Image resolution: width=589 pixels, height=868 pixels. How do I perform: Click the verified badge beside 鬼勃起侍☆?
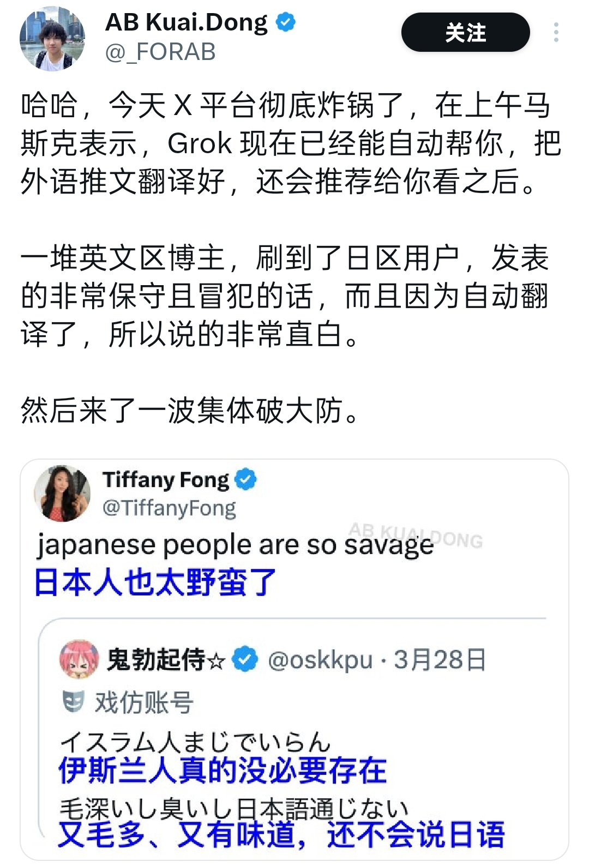(245, 660)
